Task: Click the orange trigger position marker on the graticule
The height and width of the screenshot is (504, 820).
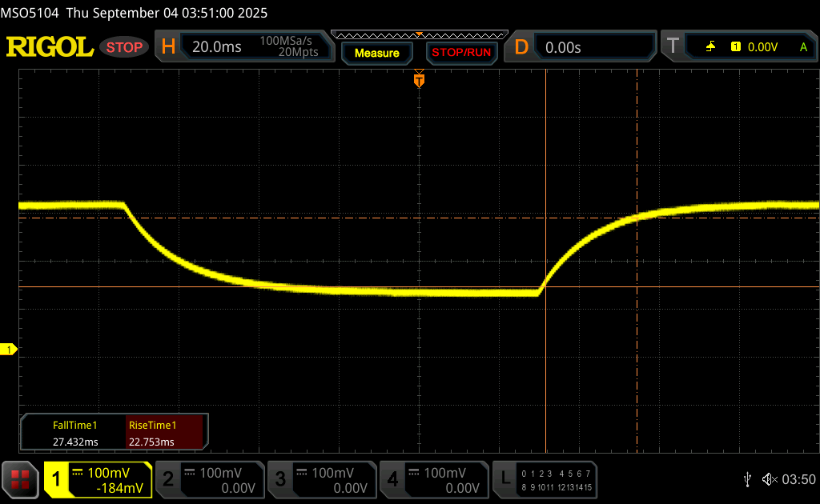Action: 418,80
